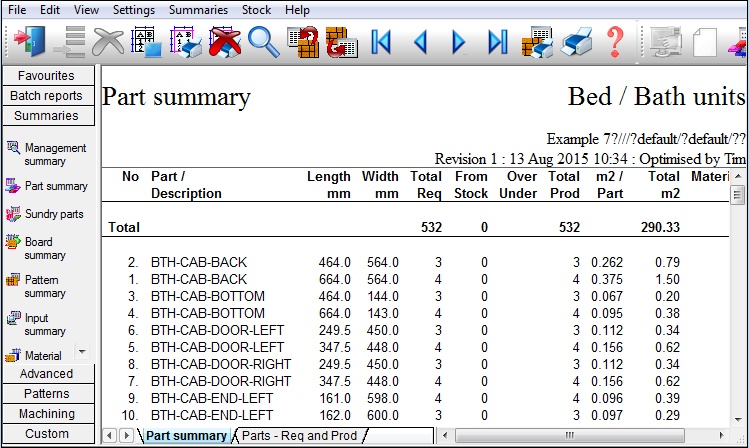
Task: Expand sidebar list down arrow
Action: 82,352
